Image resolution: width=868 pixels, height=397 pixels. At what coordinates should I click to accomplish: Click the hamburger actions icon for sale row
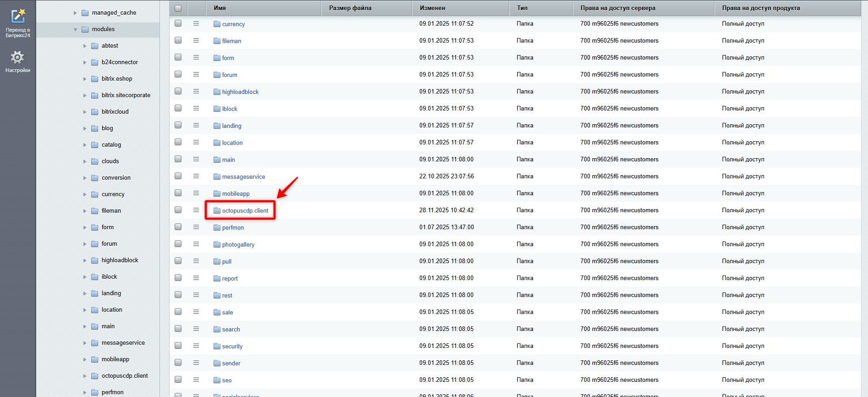point(196,312)
